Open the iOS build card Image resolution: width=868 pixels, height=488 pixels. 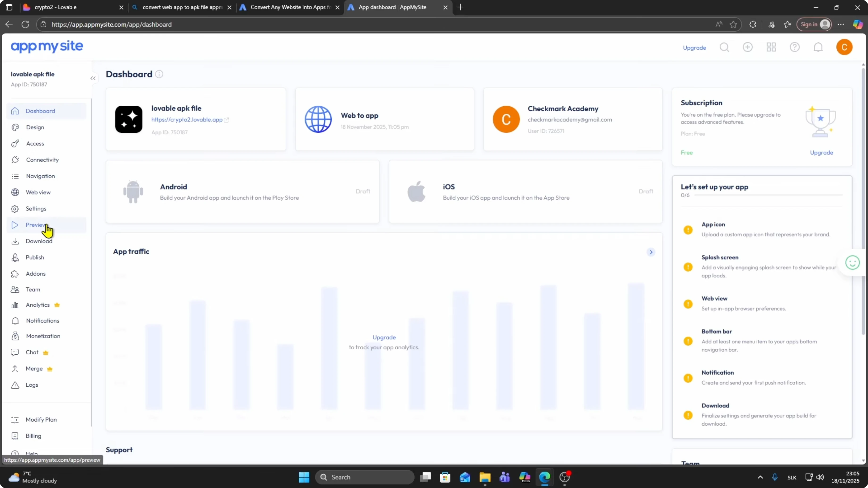(526, 191)
